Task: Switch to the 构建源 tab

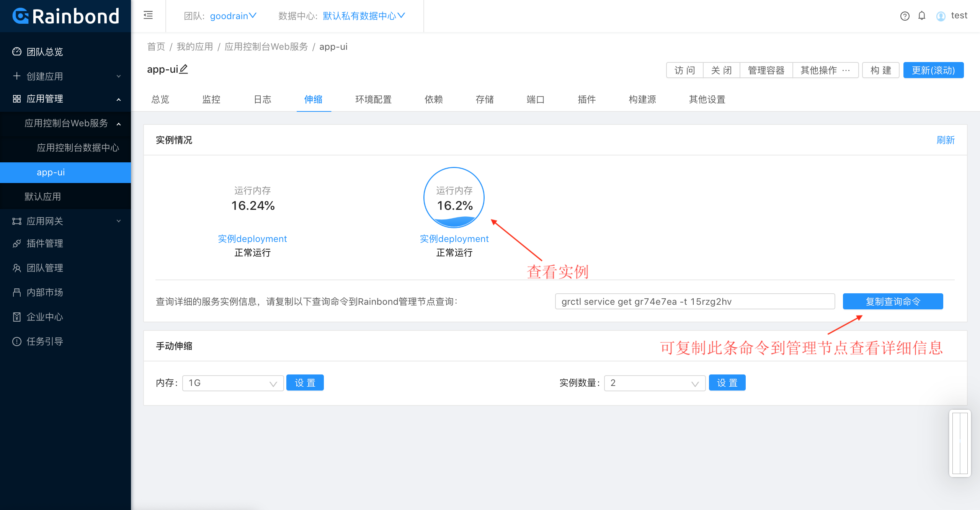Action: (x=642, y=100)
